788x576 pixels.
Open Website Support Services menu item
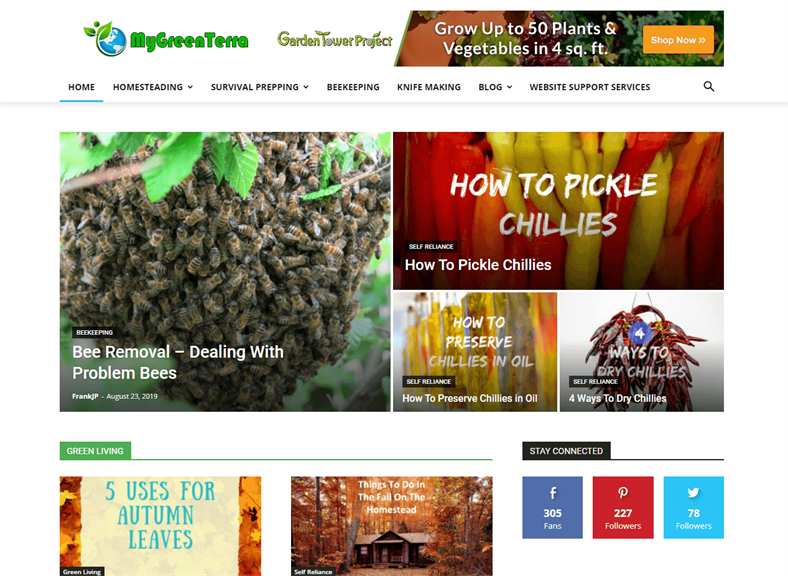coord(589,87)
